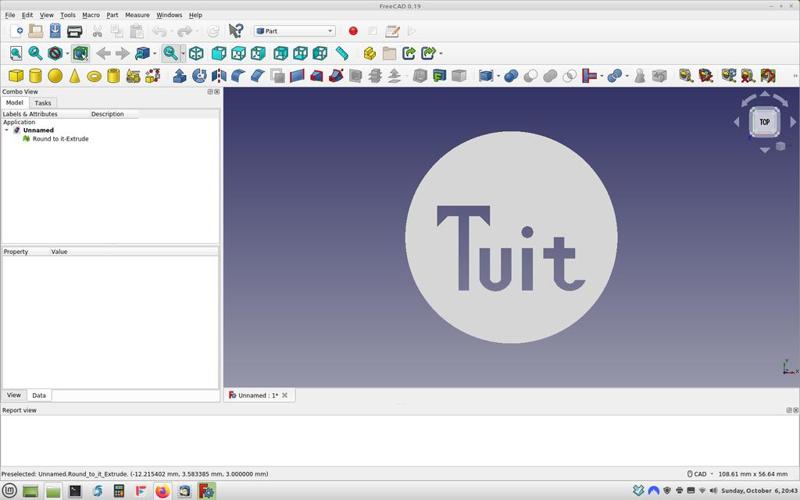Open the Make link dropdown arrow
Image resolution: width=800 pixels, height=500 pixels.
[x=441, y=54]
